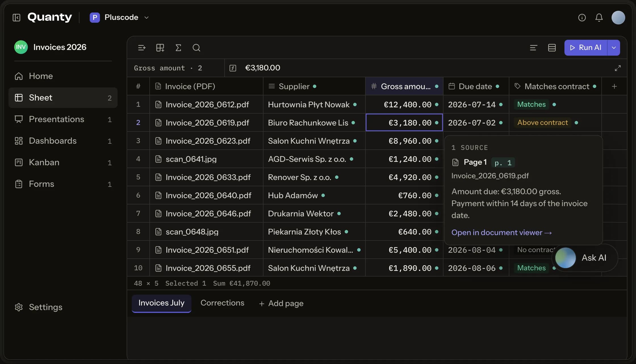
Task: Switch to text align list view icon
Action: (534, 48)
